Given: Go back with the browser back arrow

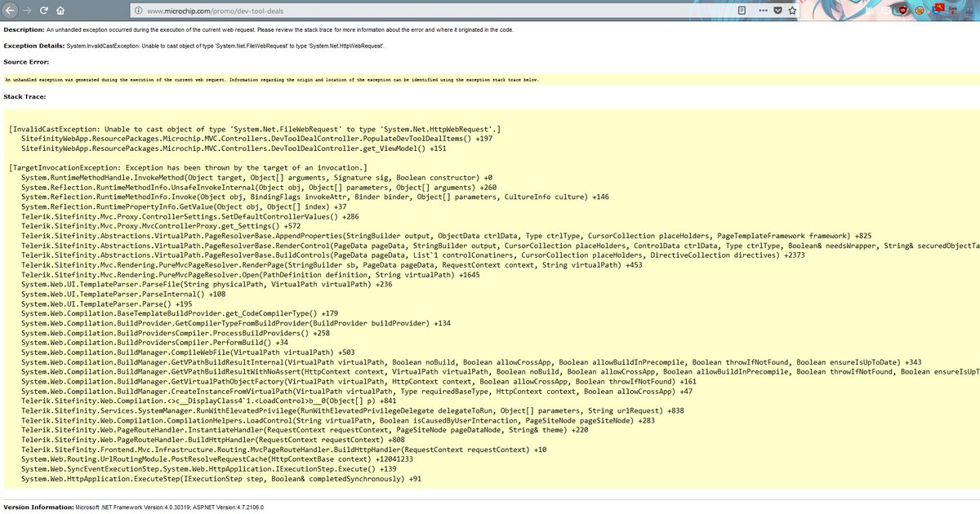Looking at the screenshot, I should click(x=10, y=11).
